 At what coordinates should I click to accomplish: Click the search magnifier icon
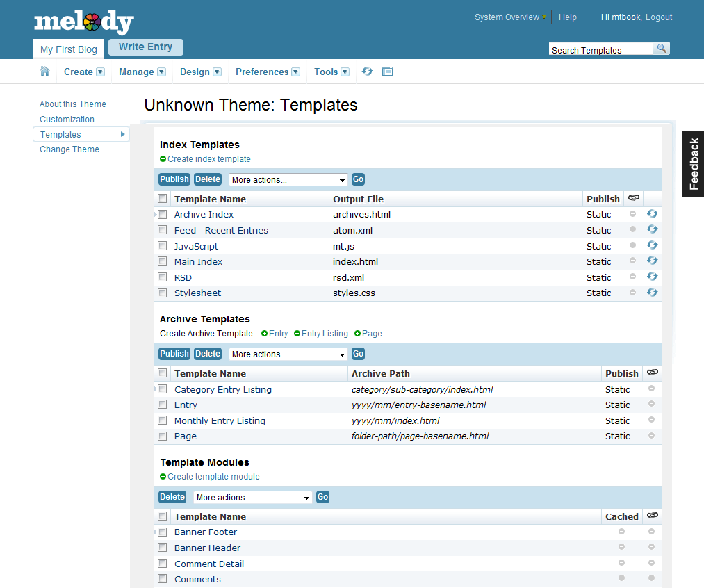click(662, 48)
